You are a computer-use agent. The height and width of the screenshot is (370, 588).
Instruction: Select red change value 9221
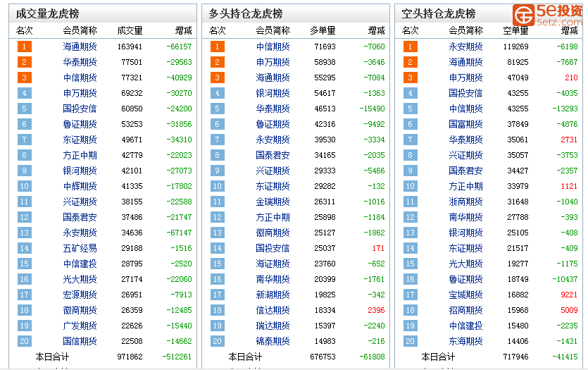click(569, 295)
